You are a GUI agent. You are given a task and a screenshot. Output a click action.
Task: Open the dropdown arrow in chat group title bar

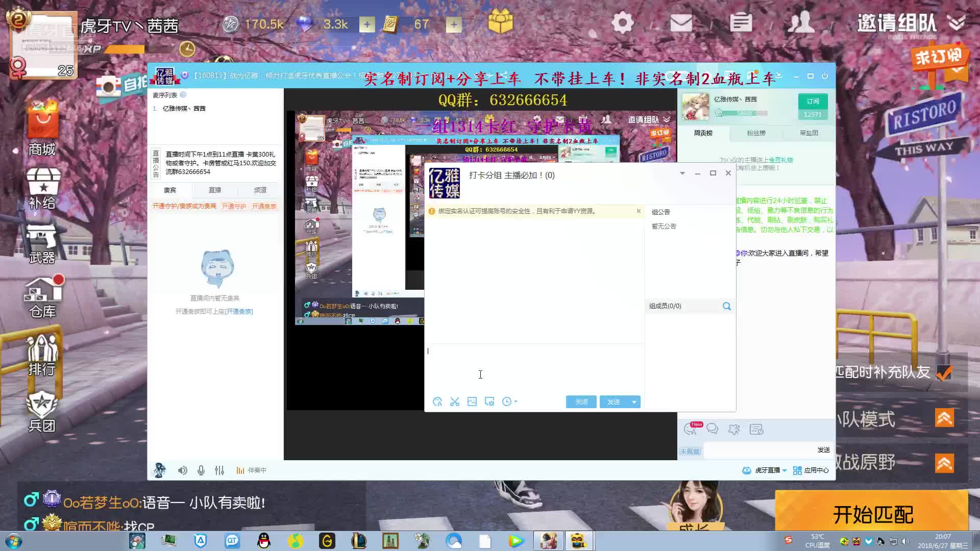coord(682,173)
